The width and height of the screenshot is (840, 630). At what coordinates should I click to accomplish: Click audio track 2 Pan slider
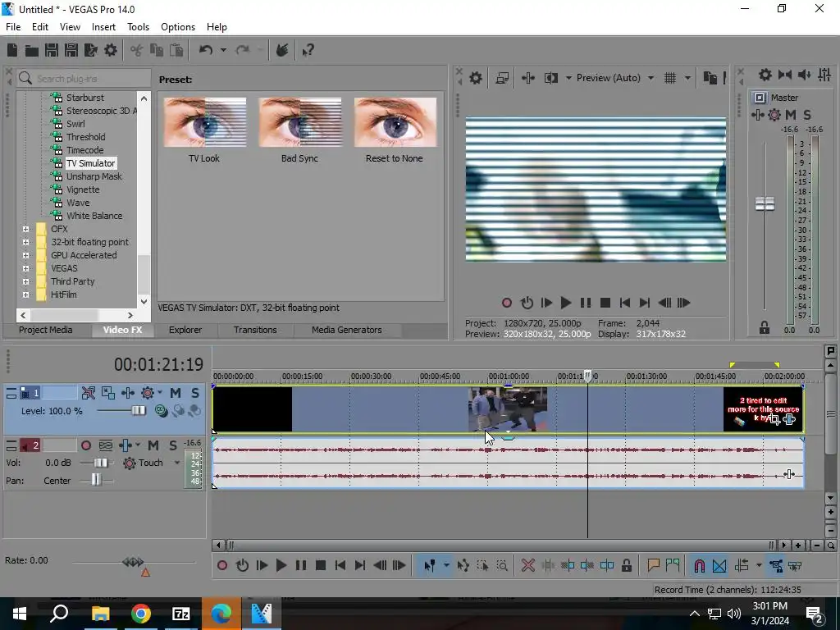click(x=96, y=480)
